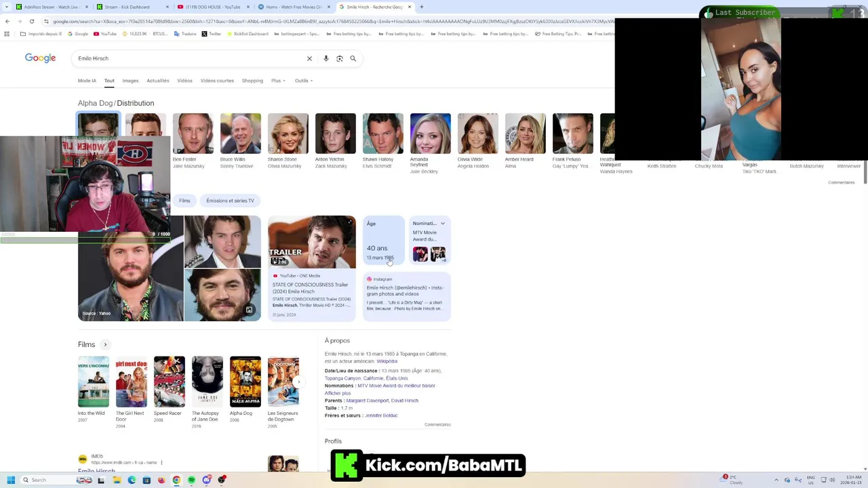Open the Windows Start menu

[11, 480]
